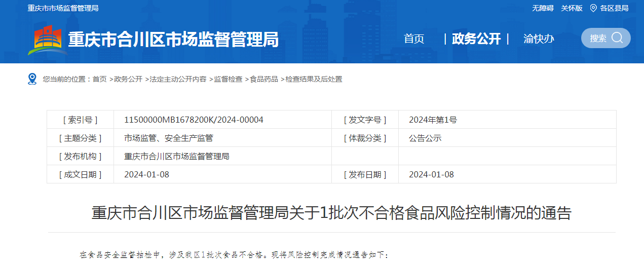
Task: Go to 监督检查 breadcrumb link
Action: click(x=228, y=79)
